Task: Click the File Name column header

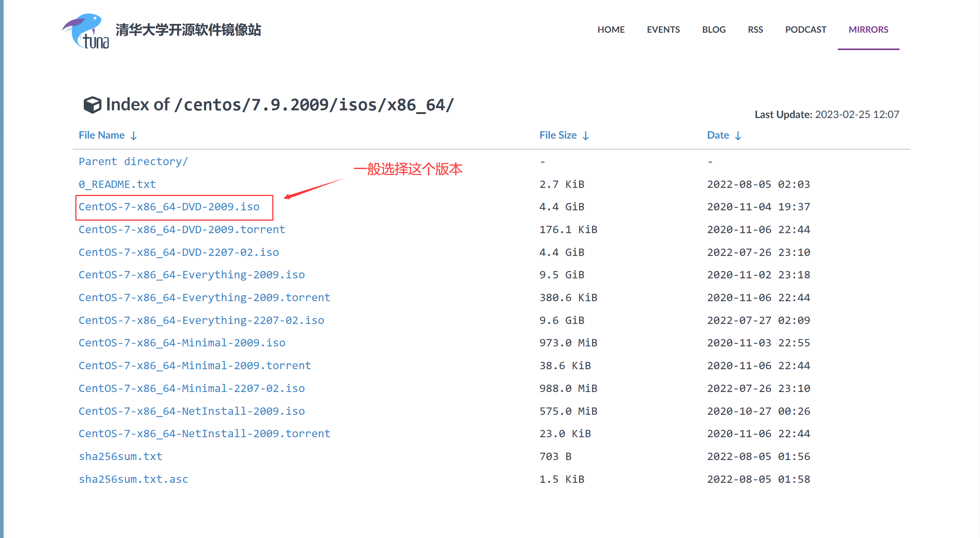Action: coord(101,135)
